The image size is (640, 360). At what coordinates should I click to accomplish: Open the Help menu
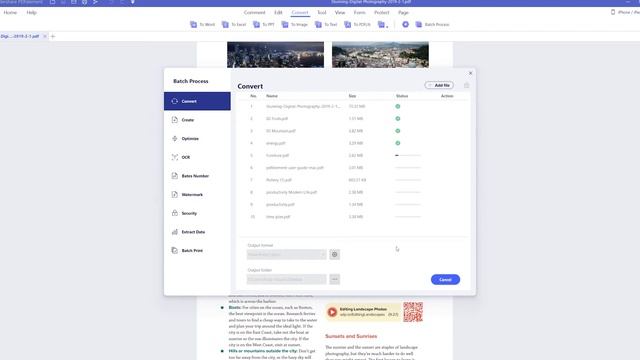pyautogui.click(x=31, y=13)
